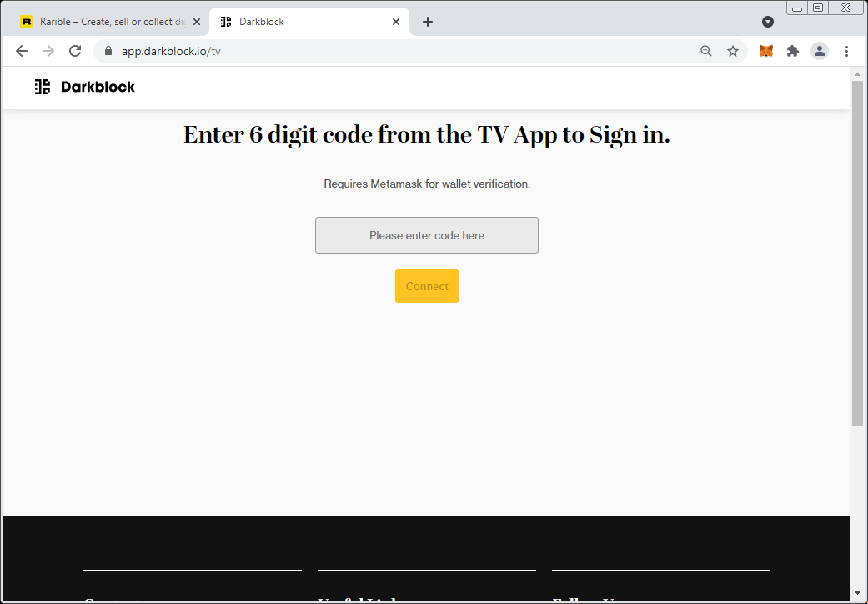Close the Rarible tab
This screenshot has height=604, width=868.
coord(197,22)
